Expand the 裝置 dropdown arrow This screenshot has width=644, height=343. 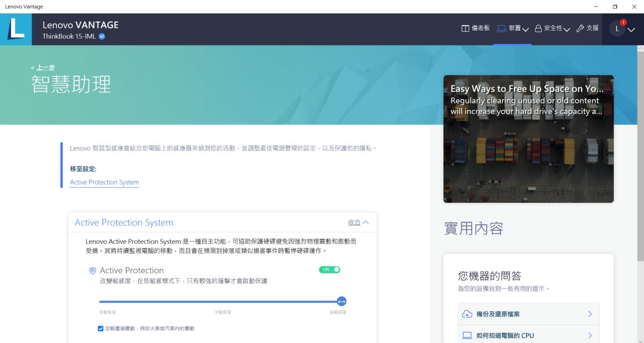click(525, 30)
